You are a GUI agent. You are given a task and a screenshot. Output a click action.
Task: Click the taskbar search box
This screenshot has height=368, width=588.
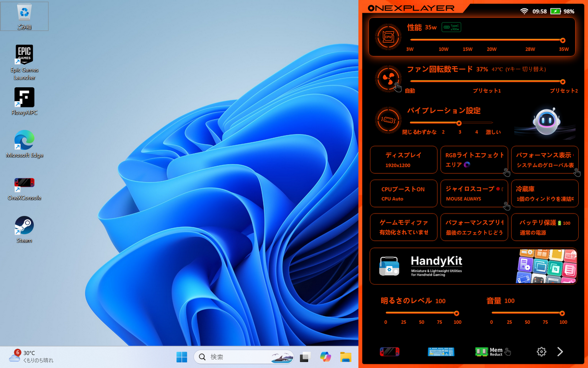pos(244,356)
